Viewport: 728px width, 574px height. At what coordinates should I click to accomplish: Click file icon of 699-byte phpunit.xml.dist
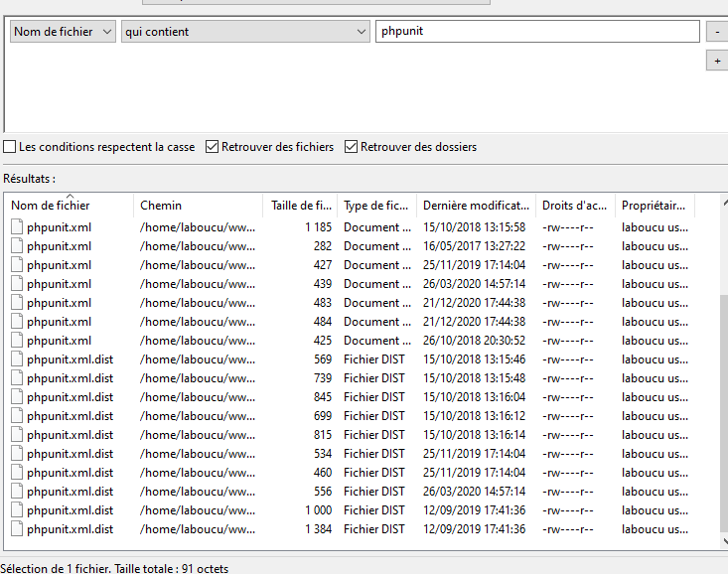pyautogui.click(x=17, y=416)
